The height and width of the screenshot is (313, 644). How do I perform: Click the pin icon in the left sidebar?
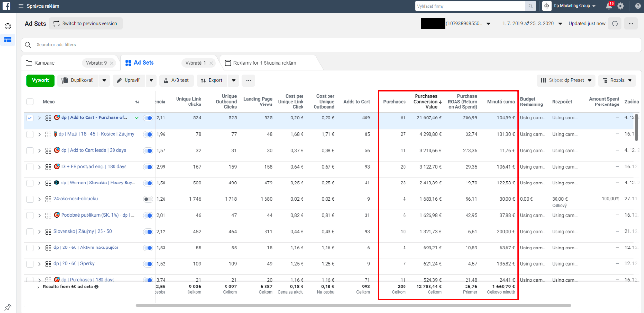coord(8,307)
